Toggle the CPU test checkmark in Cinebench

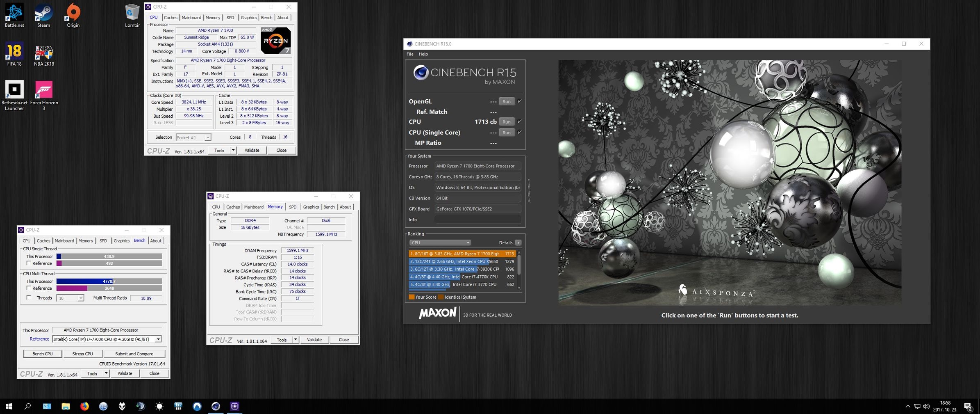coord(519,121)
